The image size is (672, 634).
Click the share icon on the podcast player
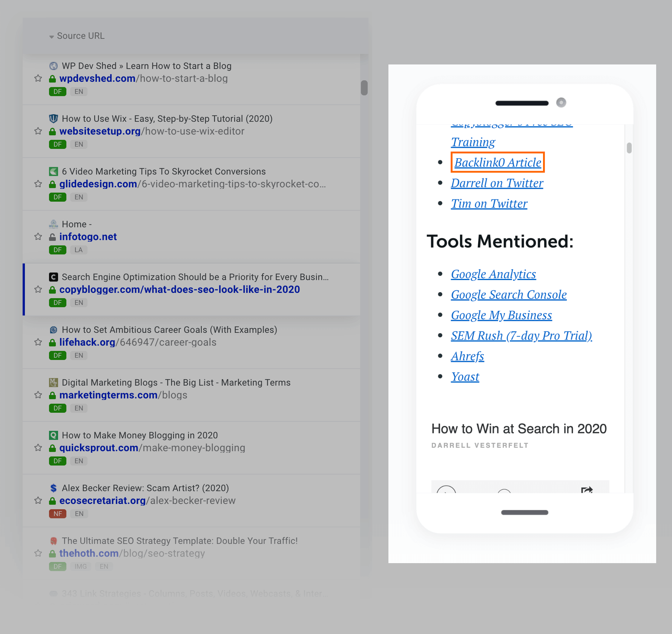pos(587,490)
